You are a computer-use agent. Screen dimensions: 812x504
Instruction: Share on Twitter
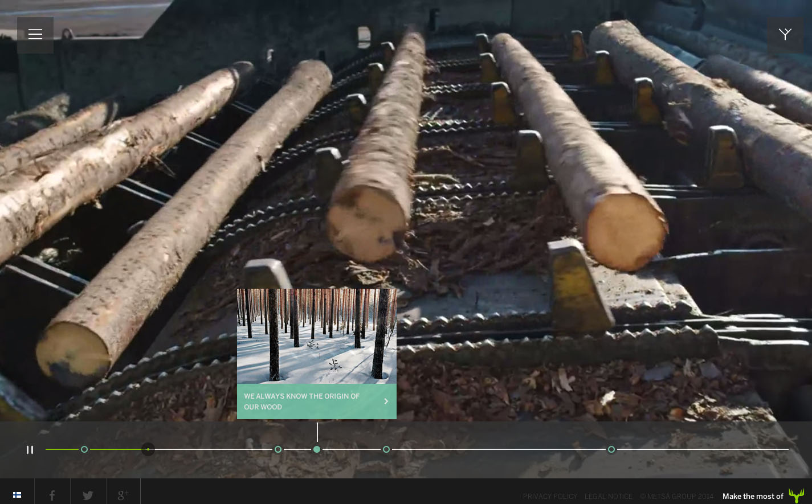click(88, 495)
